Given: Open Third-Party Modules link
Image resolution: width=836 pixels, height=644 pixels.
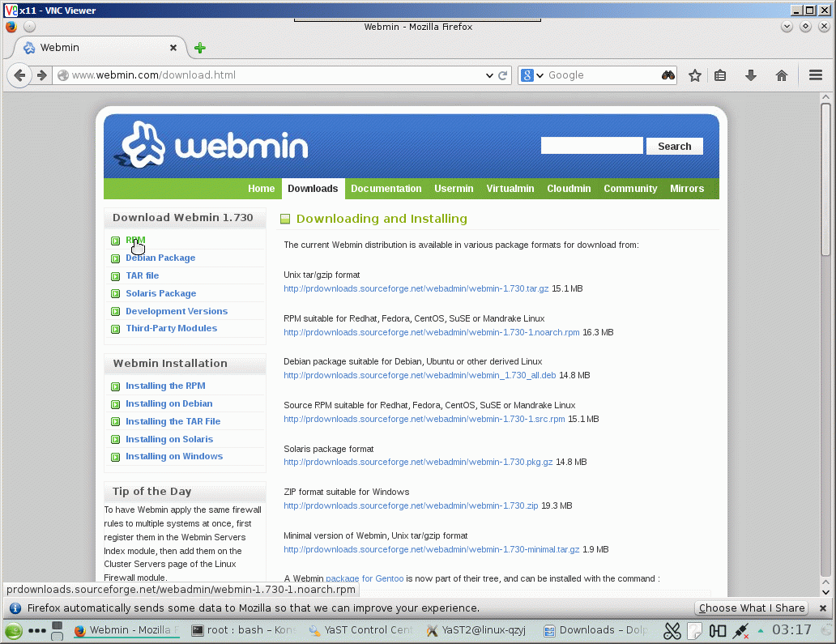Looking at the screenshot, I should (x=171, y=328).
